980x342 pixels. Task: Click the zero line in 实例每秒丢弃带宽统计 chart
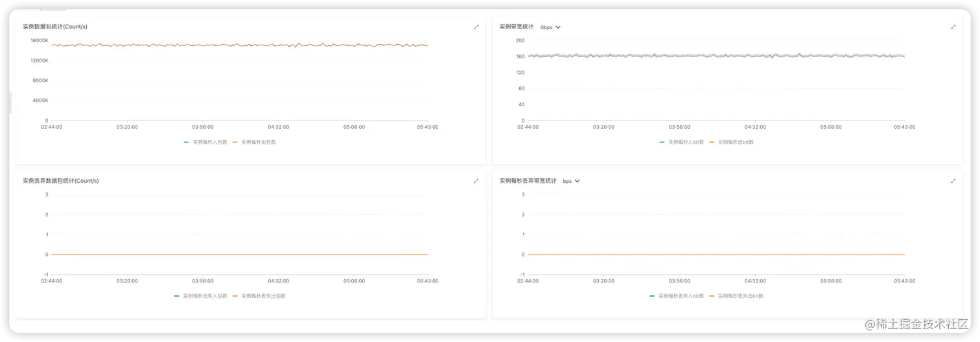pyautogui.click(x=716, y=255)
